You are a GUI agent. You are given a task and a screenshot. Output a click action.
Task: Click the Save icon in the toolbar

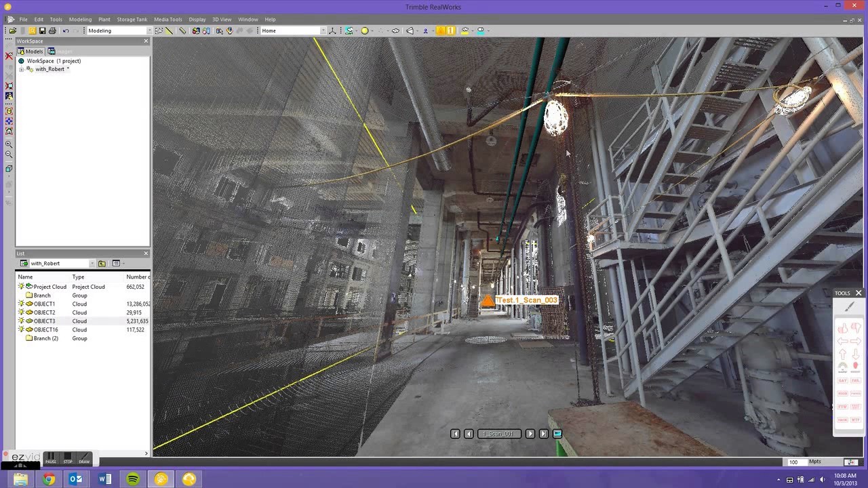pos(42,30)
